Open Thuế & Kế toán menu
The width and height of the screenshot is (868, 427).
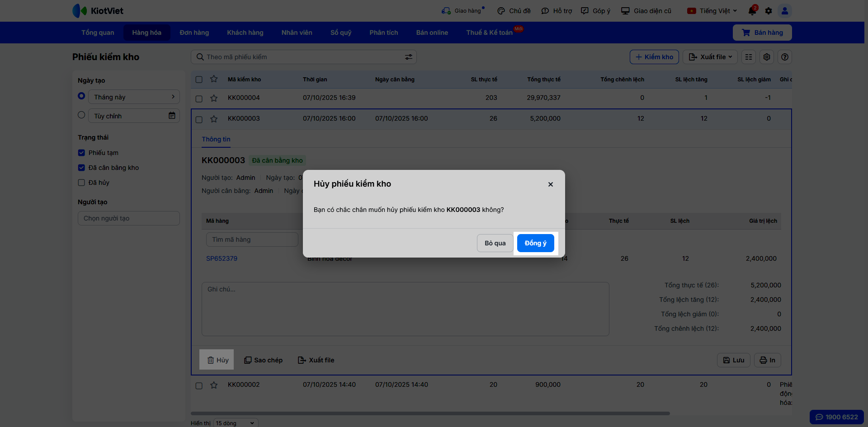(490, 33)
